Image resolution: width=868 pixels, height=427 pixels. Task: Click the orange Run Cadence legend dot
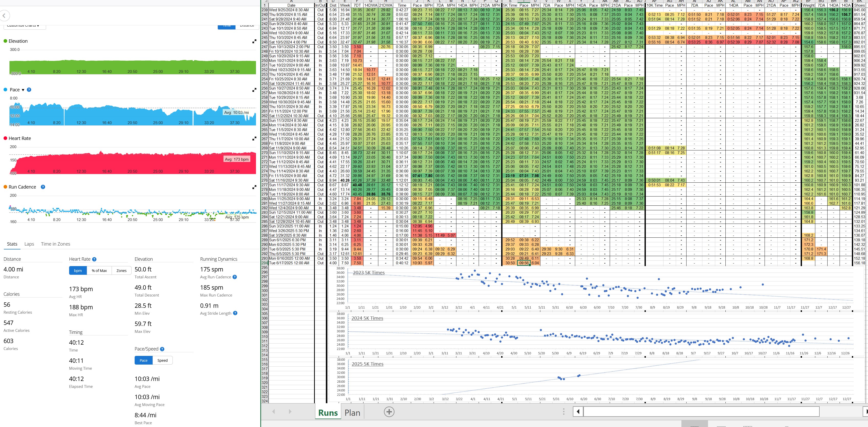[5, 187]
